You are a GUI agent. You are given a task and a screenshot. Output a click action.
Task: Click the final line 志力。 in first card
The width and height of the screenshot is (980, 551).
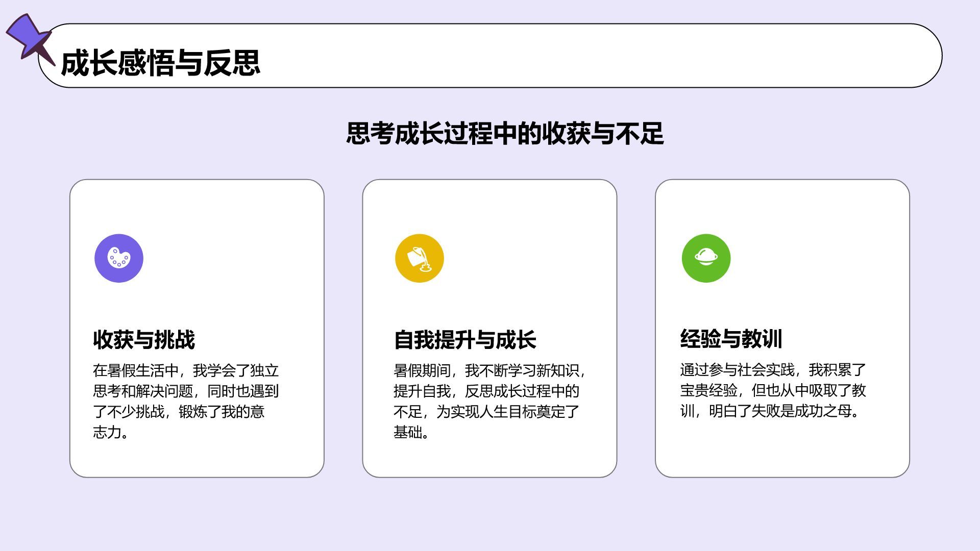click(110, 432)
